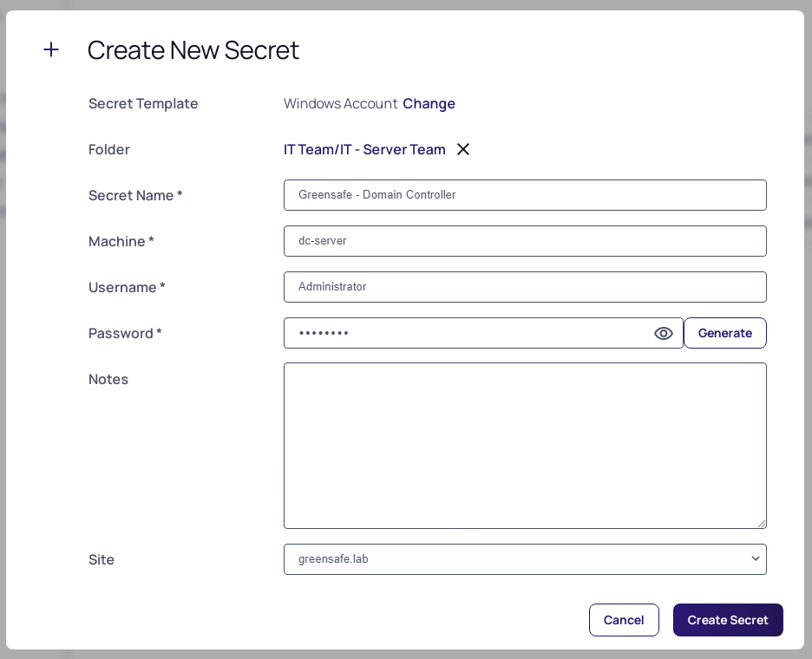812x659 pixels.
Task: Click the Machine field showing dc-server
Action: tap(525, 241)
